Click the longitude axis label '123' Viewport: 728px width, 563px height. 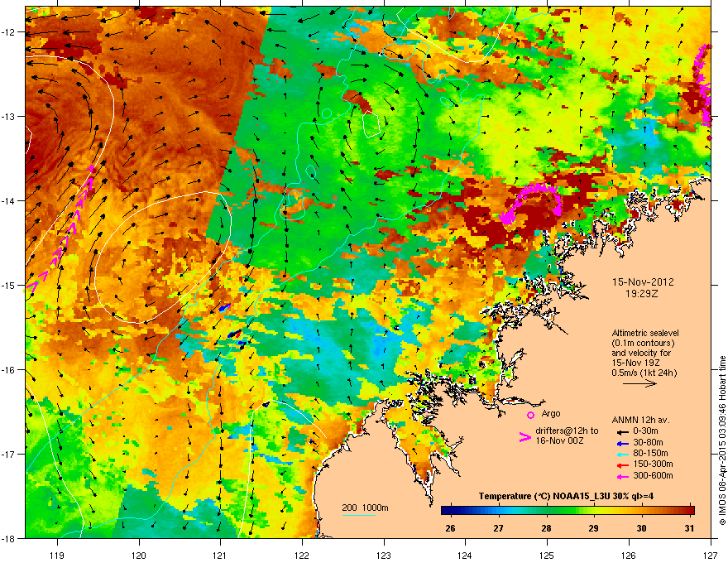pos(384,556)
